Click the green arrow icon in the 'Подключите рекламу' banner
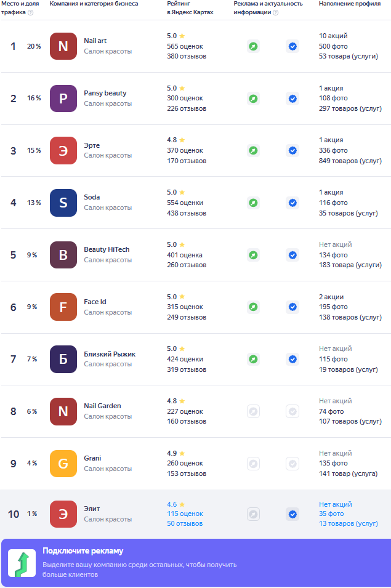Image resolution: width=391 pixels, height=588 pixels. tap(22, 563)
